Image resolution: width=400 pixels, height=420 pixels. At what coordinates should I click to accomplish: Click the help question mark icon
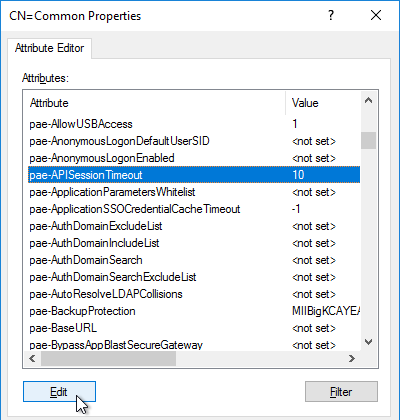coord(331,15)
